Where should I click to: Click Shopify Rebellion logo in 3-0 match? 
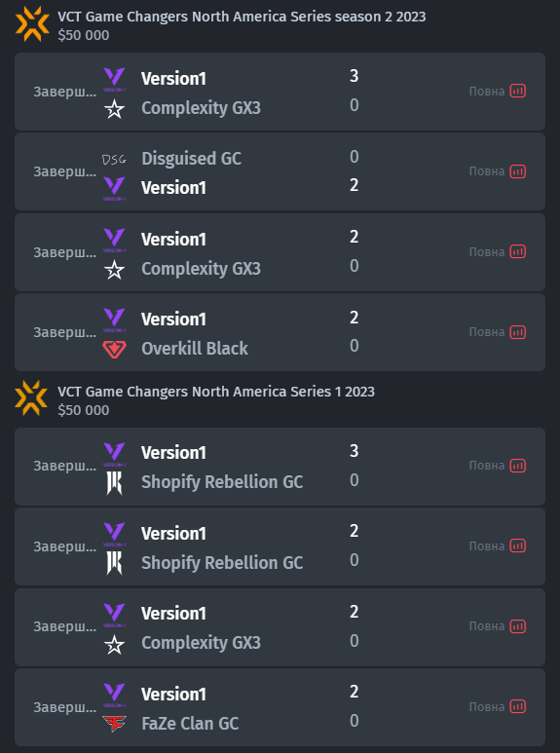[x=114, y=482]
